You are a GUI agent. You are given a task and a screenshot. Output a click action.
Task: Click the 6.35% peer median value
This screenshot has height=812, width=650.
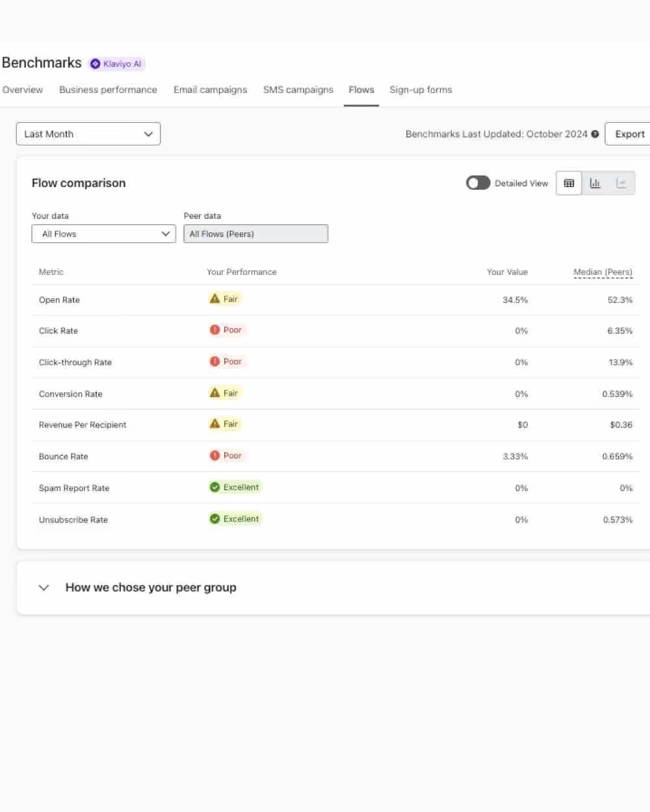[620, 331]
